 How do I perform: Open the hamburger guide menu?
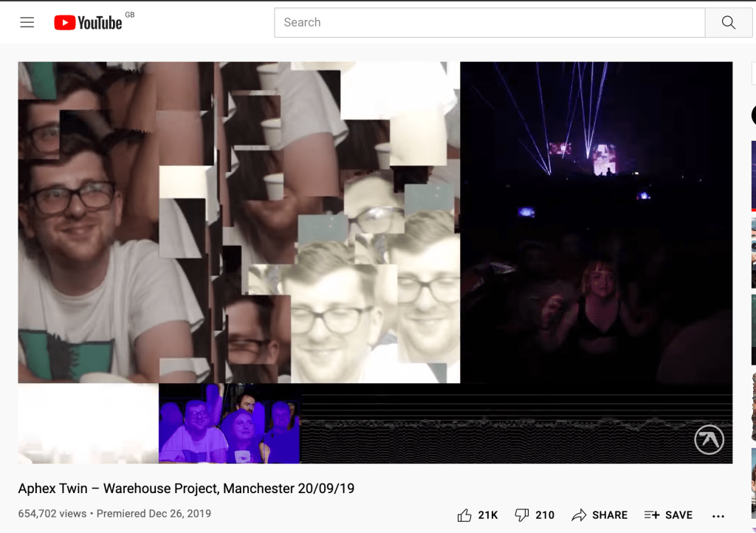coord(27,22)
